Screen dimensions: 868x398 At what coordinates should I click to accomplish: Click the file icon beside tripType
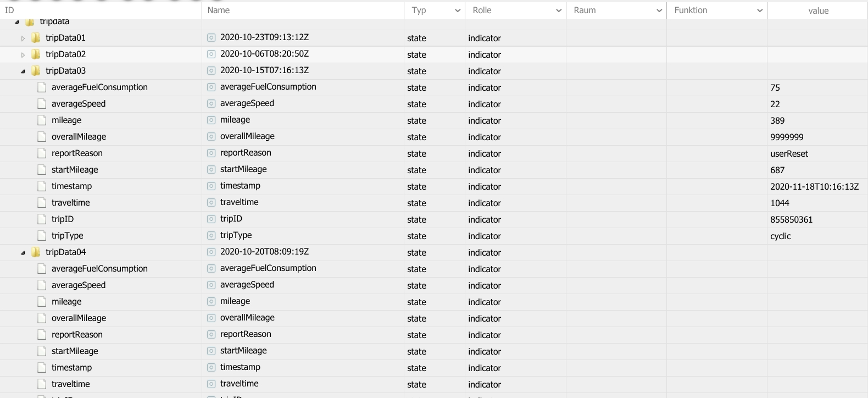(42, 236)
